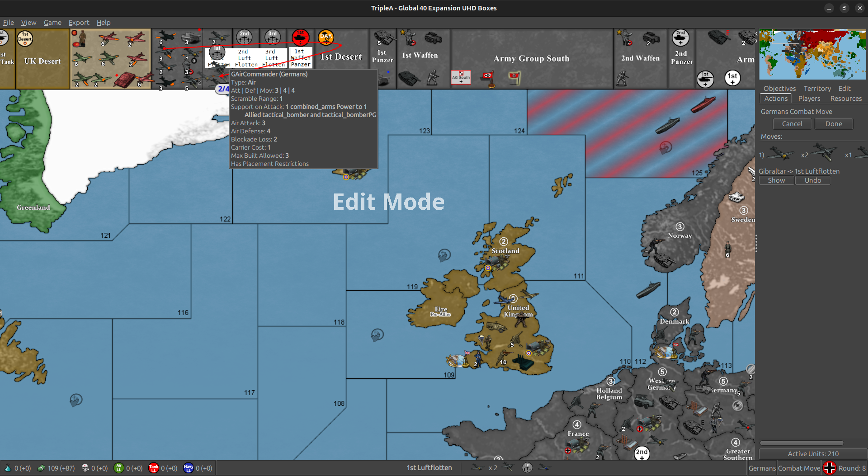Click the AG South flag marker icon
The width and height of the screenshot is (868, 476).
tap(461, 77)
